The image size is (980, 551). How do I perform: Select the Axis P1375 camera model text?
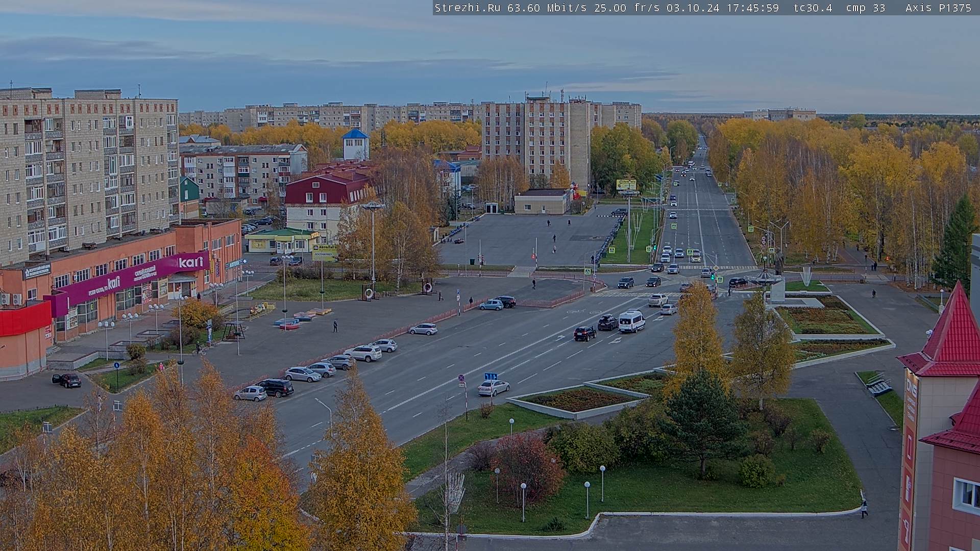tap(938, 8)
